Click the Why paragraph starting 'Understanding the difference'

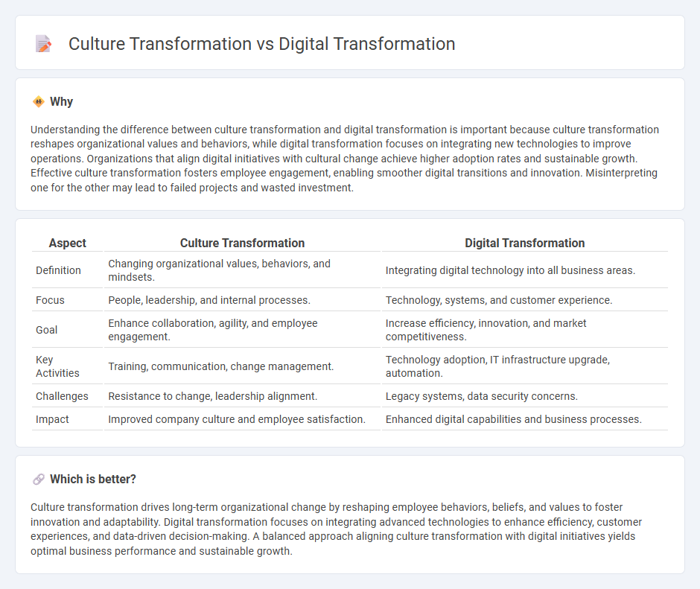345,159
